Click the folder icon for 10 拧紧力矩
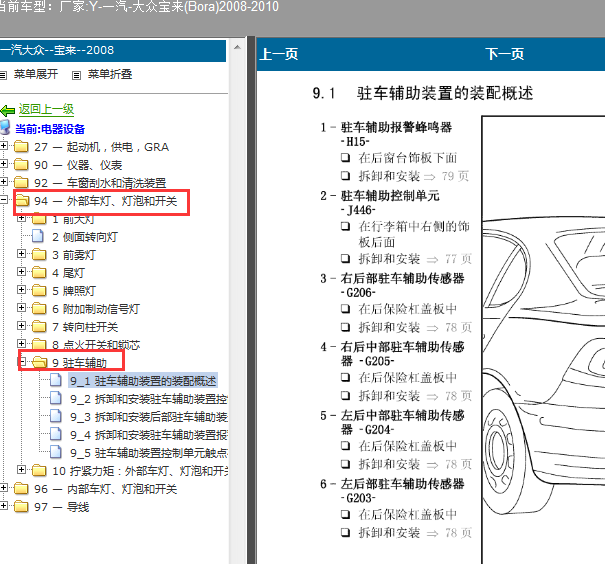605x564 pixels. click(x=39, y=471)
